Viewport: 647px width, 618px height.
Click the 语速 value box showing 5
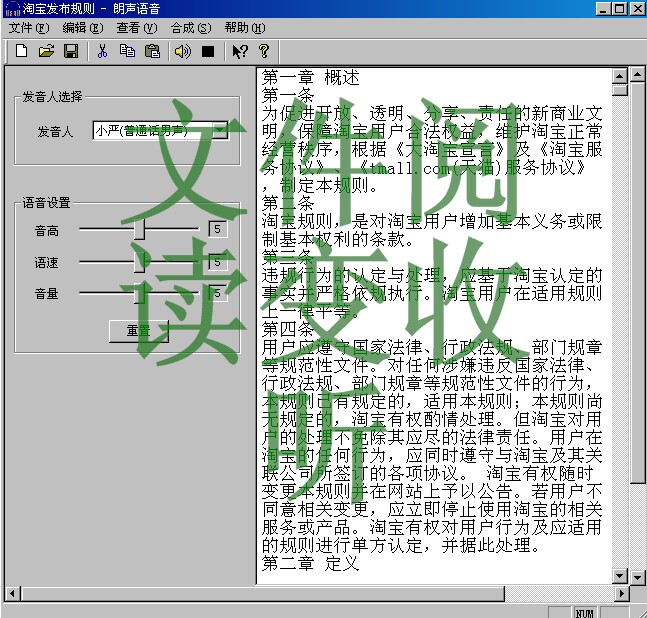pyautogui.click(x=217, y=262)
